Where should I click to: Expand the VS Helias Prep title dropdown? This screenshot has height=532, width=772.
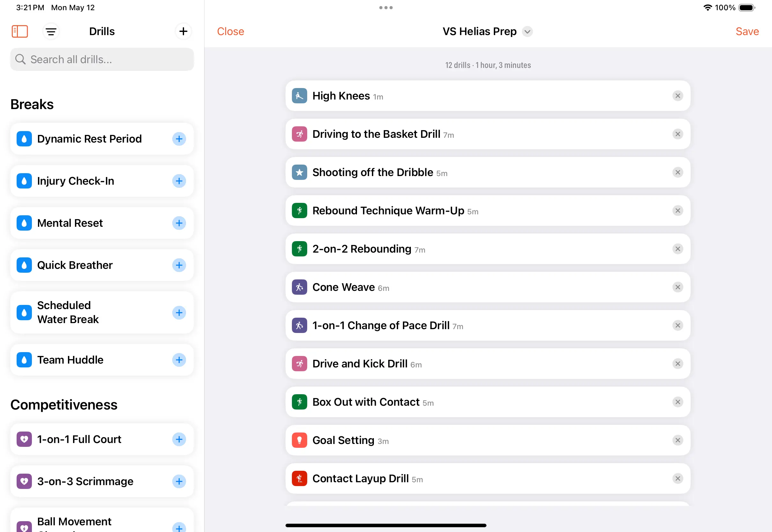(527, 32)
